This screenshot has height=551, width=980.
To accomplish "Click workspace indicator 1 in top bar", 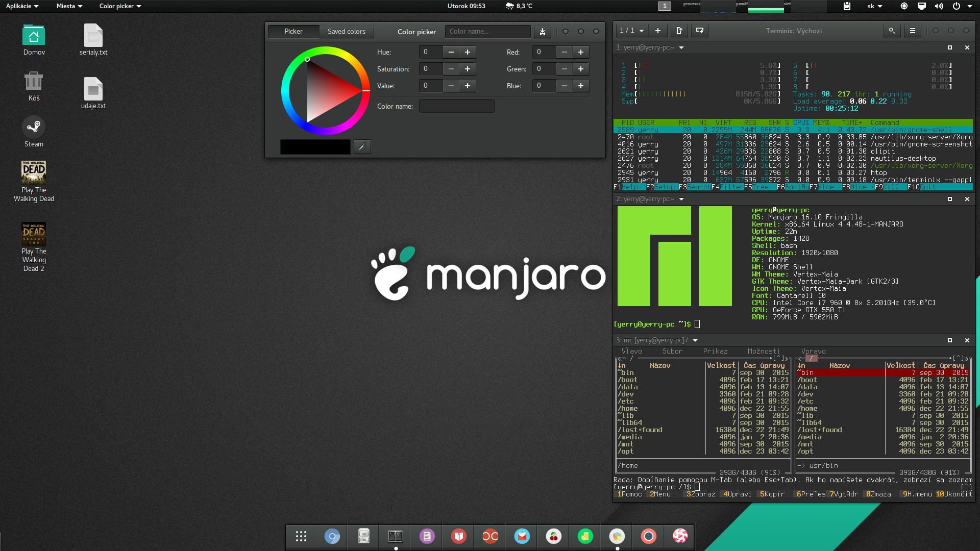I will coord(665,6).
